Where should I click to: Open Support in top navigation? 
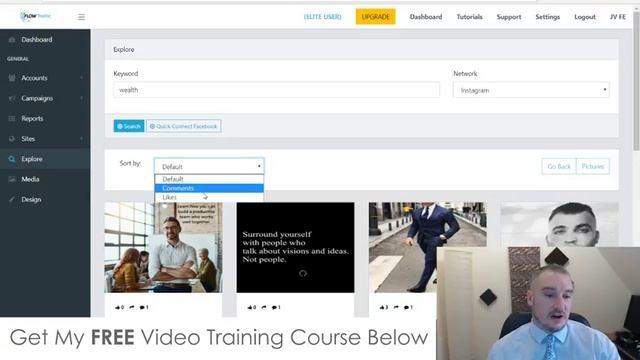[x=509, y=17]
